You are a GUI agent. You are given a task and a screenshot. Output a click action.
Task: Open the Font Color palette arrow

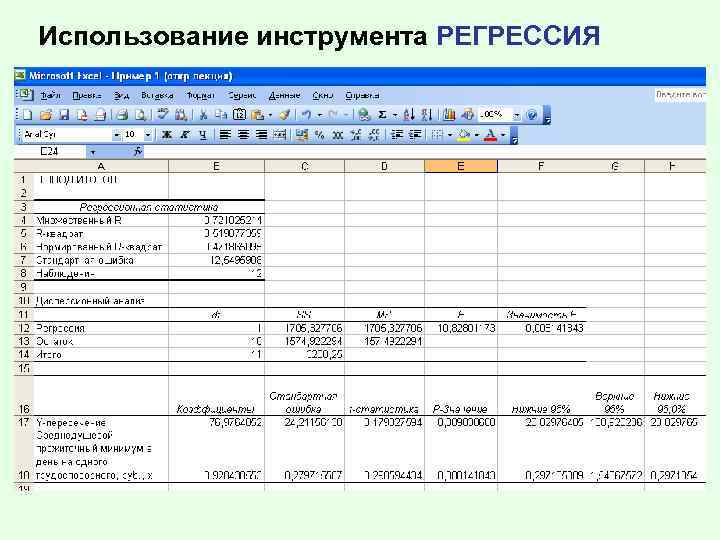tap(504, 135)
